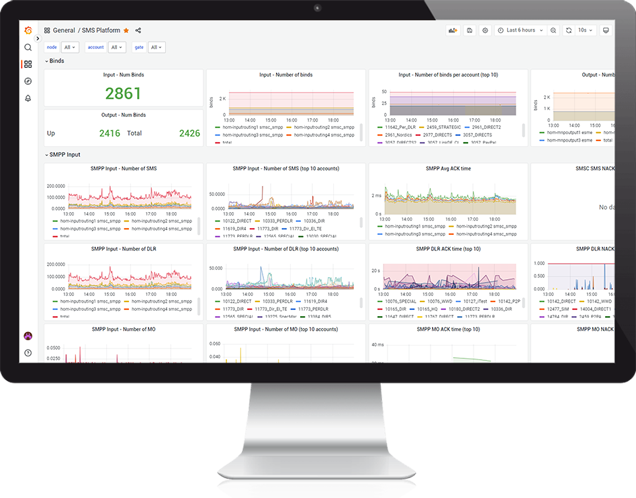This screenshot has width=636, height=498.
Task: Open the Dashboards icon in the sidebar
Action: tap(28, 64)
